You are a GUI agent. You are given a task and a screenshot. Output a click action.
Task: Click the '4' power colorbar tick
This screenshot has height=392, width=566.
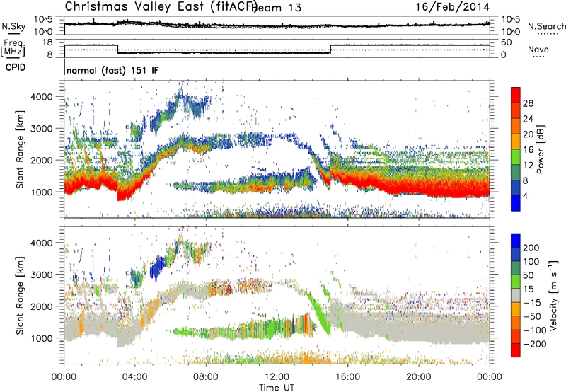click(525, 196)
